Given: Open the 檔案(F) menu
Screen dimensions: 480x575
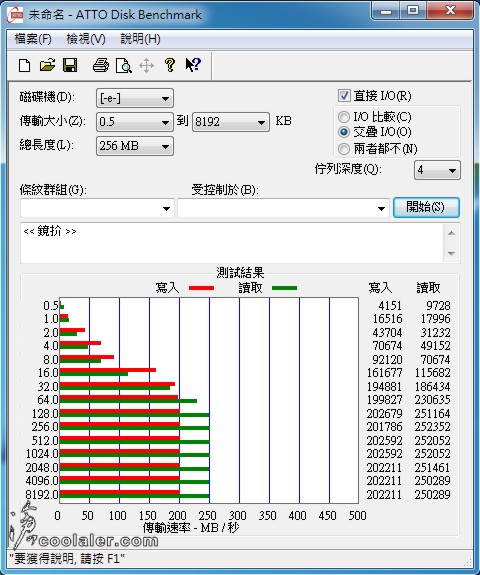Looking at the screenshot, I should pyautogui.click(x=33, y=39).
